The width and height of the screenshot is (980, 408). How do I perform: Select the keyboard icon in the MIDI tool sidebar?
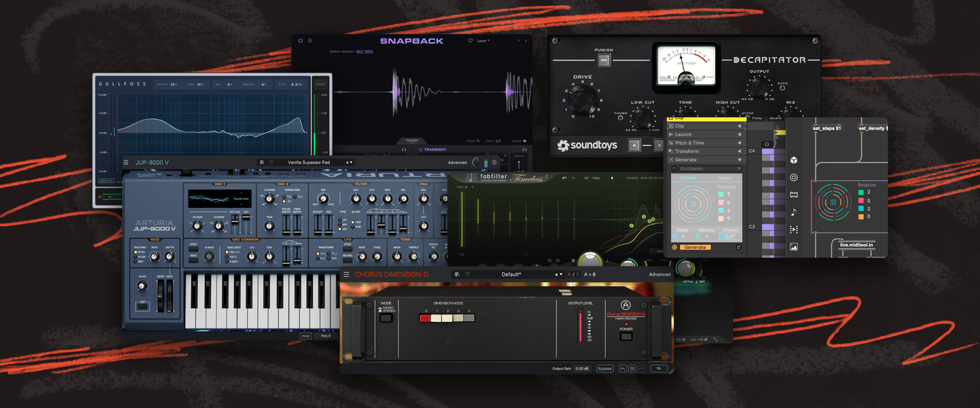[793, 195]
